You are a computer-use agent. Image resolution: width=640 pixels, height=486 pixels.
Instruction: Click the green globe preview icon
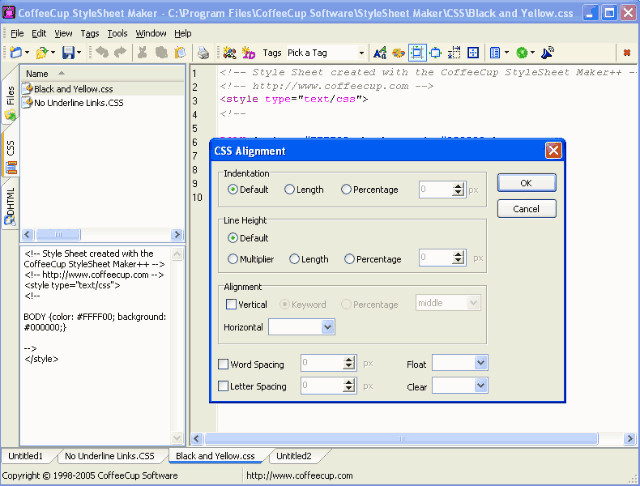pyautogui.click(x=522, y=53)
